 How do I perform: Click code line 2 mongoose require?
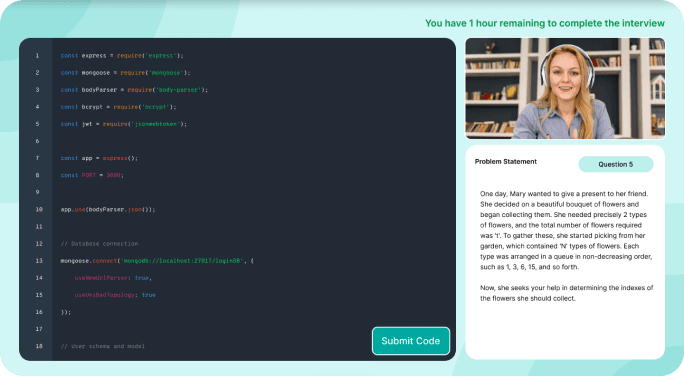coord(126,73)
